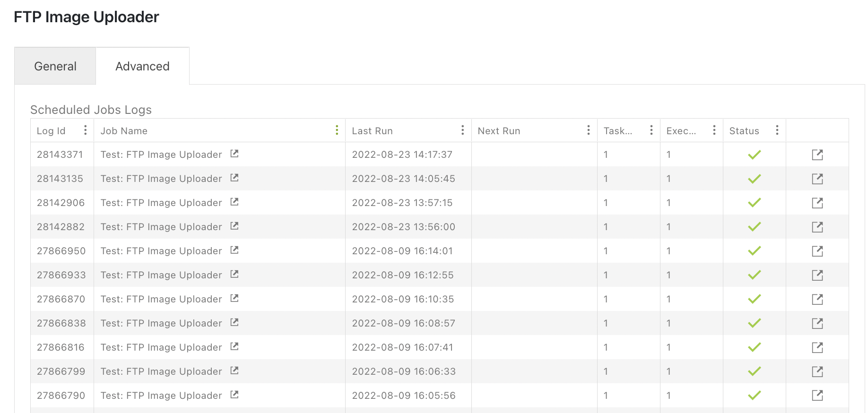Image resolution: width=868 pixels, height=413 pixels.
Task: Click timestamp 2022-08-23 13:56:00
Action: pyautogui.click(x=404, y=227)
